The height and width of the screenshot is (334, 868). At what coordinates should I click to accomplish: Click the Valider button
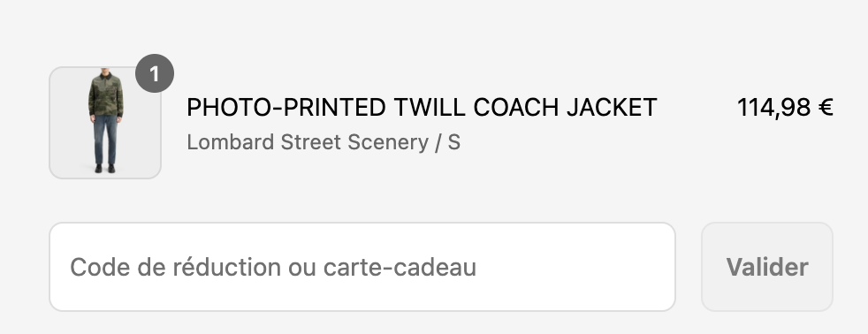click(766, 267)
